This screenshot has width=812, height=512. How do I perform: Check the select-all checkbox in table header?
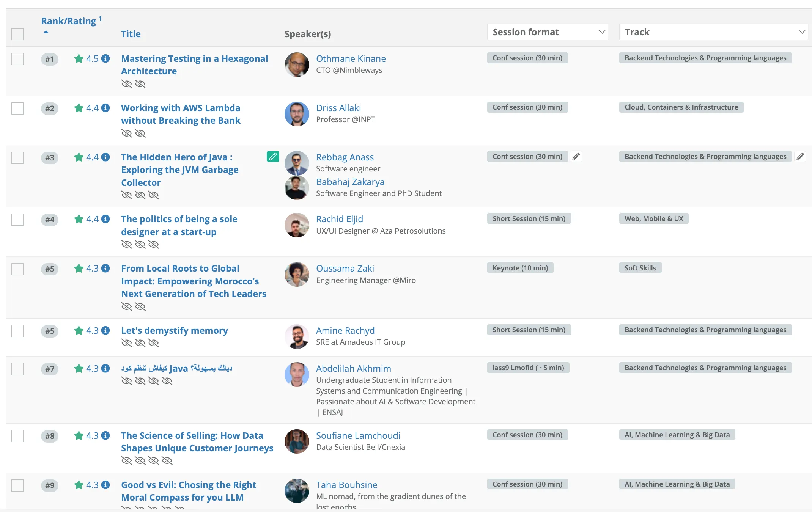click(17, 34)
